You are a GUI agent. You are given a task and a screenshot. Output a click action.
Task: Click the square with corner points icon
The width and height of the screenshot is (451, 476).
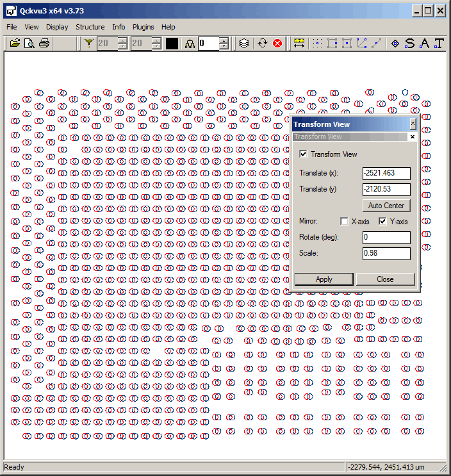332,44
